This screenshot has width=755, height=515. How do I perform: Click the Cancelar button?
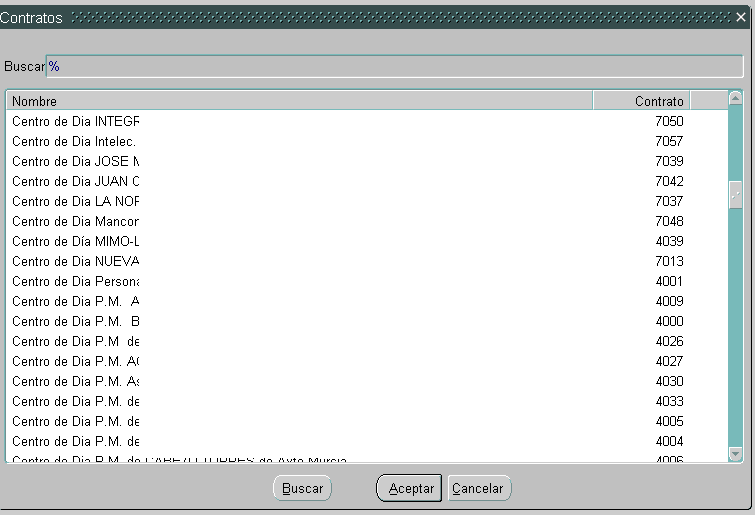coord(479,488)
